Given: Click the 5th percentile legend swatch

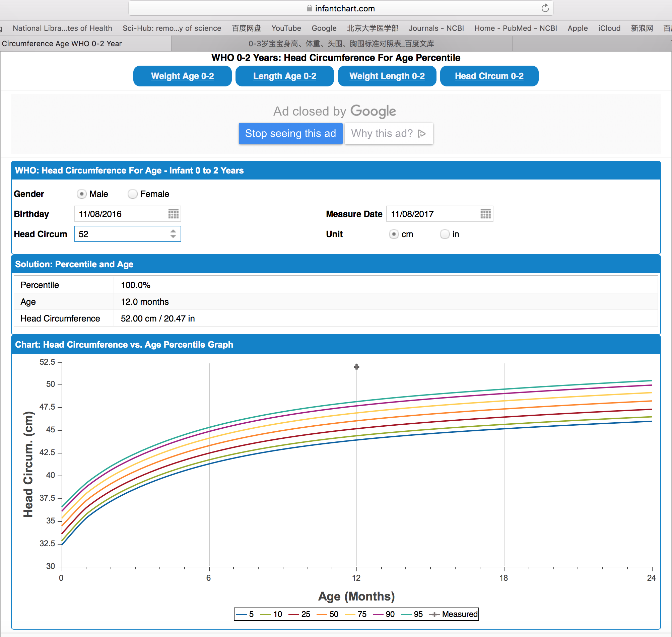Looking at the screenshot, I should (242, 614).
